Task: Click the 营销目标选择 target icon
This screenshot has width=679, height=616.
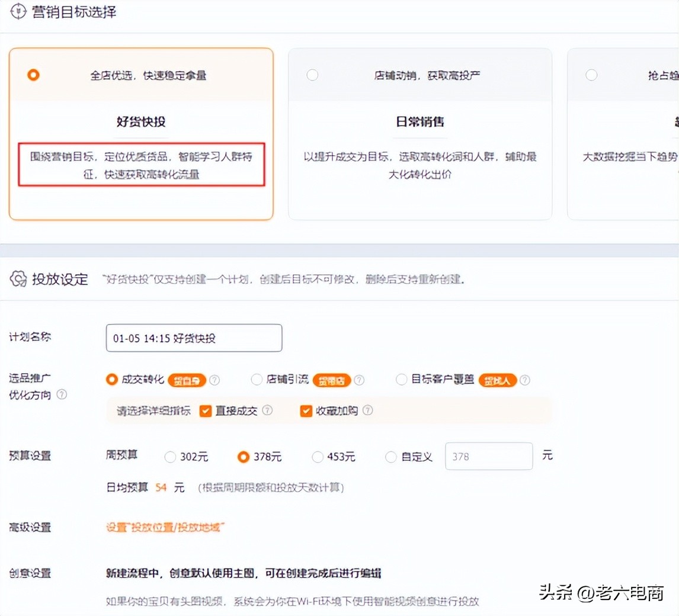Action: 18,11
